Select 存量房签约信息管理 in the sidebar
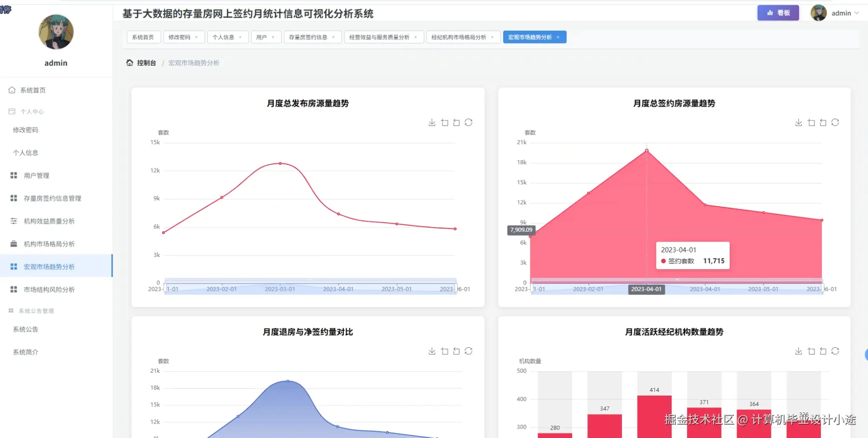Image resolution: width=868 pixels, height=438 pixels. point(56,198)
